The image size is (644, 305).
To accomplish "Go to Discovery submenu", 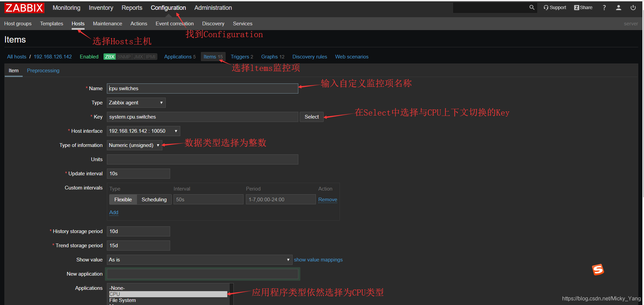I will 213,24.
